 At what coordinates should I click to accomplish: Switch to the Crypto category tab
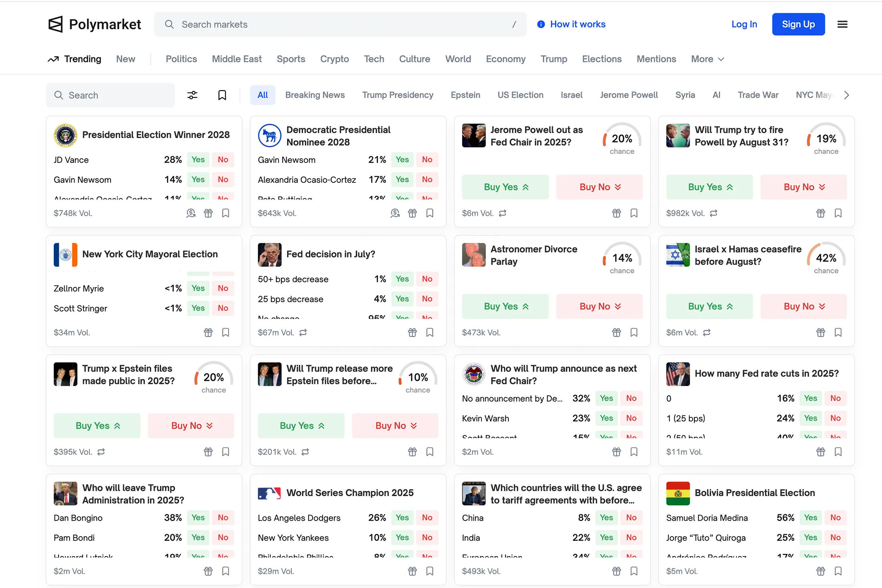[334, 59]
